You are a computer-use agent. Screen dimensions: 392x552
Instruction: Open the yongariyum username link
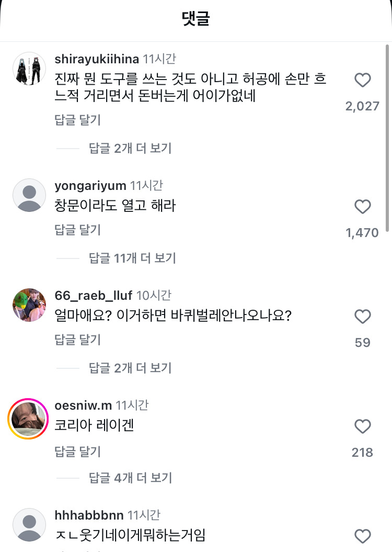90,186
